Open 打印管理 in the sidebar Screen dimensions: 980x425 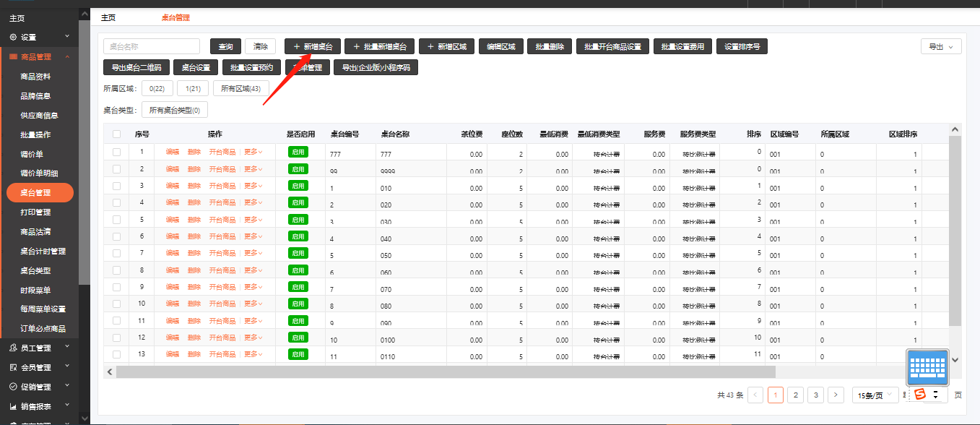pyautogui.click(x=35, y=212)
